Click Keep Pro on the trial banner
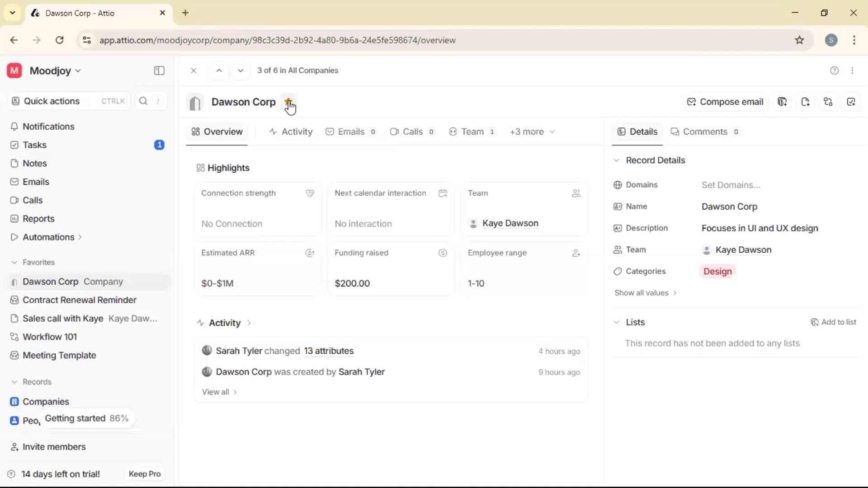This screenshot has height=488, width=868. point(144,474)
